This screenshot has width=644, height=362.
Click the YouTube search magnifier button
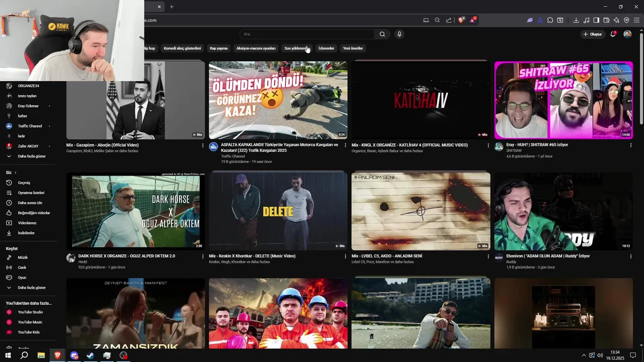pyautogui.click(x=382, y=34)
